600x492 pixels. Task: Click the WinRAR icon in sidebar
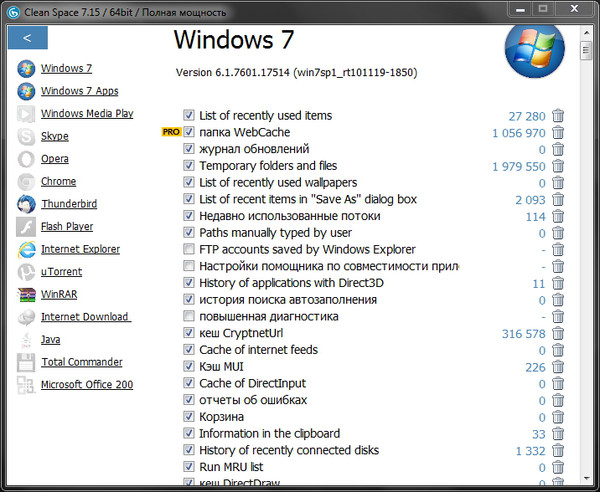pos(25,294)
